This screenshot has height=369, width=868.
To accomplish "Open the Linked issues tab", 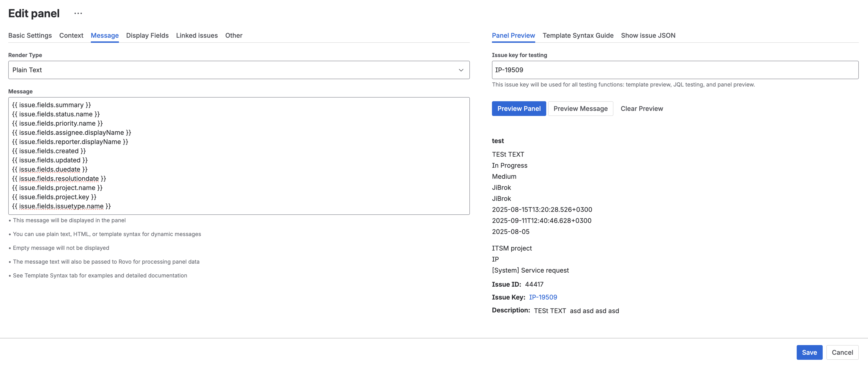I will 197,35.
